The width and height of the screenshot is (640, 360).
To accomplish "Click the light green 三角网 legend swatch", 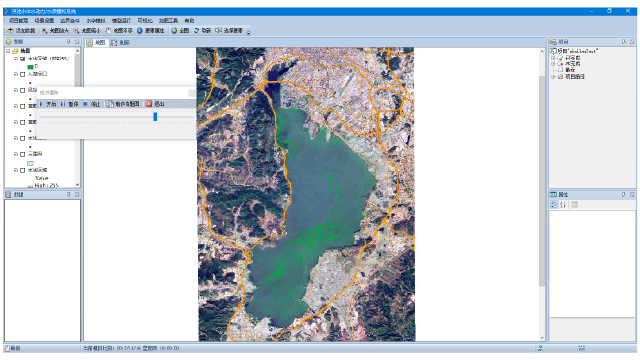I will point(31,163).
